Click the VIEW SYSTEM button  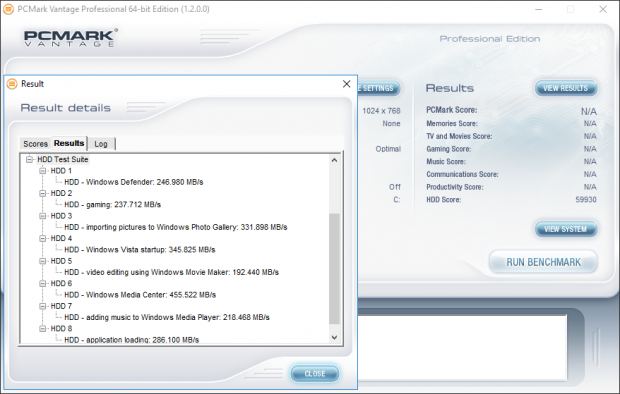coord(565,229)
